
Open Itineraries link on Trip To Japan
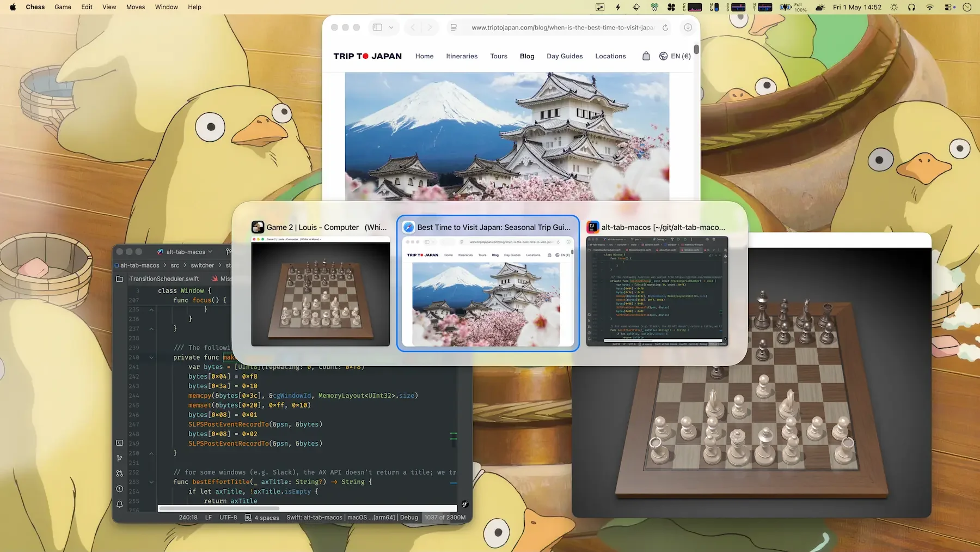point(462,56)
